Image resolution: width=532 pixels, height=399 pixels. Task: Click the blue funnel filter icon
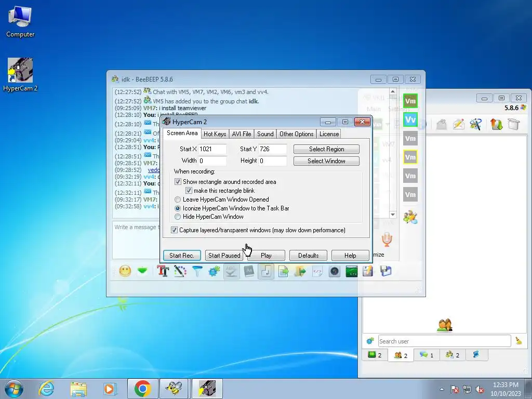pyautogui.click(x=197, y=271)
